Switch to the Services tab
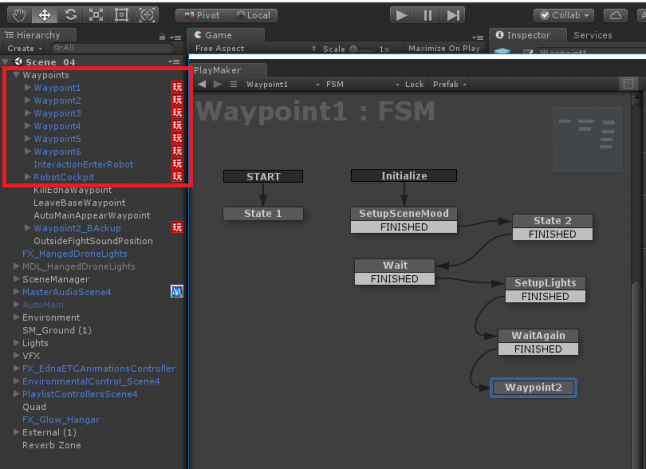646x469 pixels. tap(592, 35)
